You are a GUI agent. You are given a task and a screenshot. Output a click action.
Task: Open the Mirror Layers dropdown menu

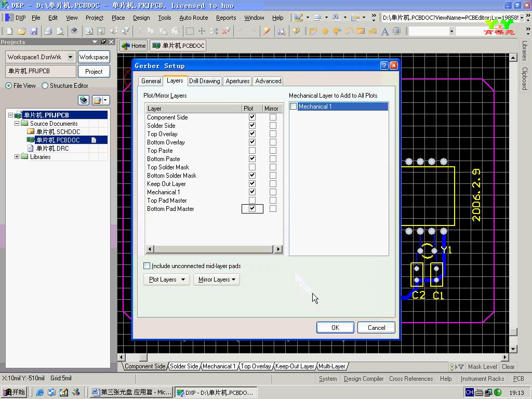pyautogui.click(x=217, y=280)
